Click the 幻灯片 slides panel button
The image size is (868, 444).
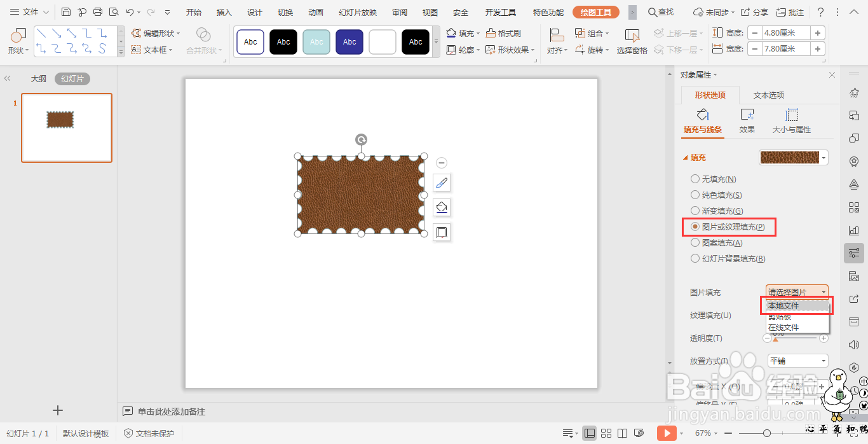coord(72,79)
